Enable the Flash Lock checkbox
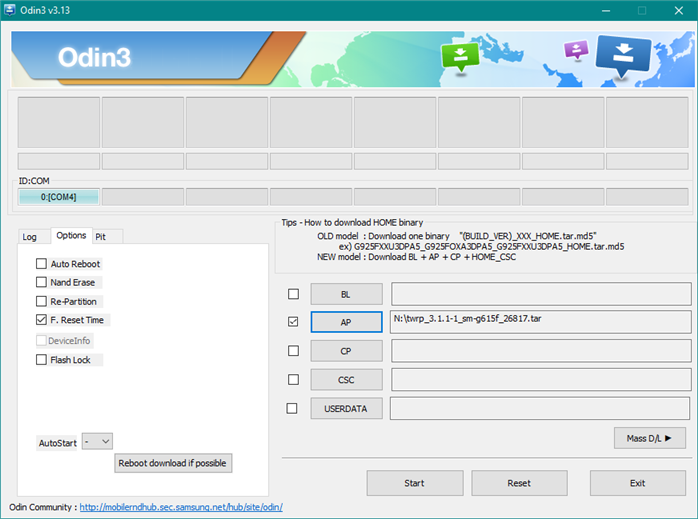The width and height of the screenshot is (698, 519). pos(41,360)
